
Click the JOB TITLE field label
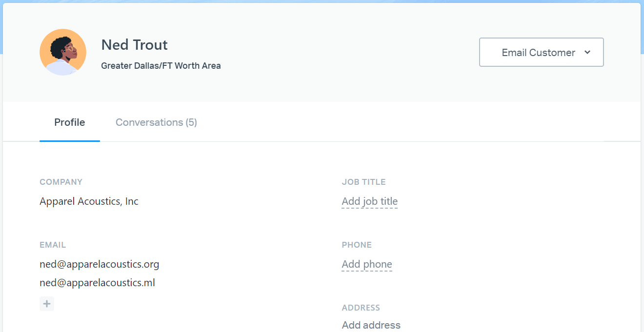[363, 182]
